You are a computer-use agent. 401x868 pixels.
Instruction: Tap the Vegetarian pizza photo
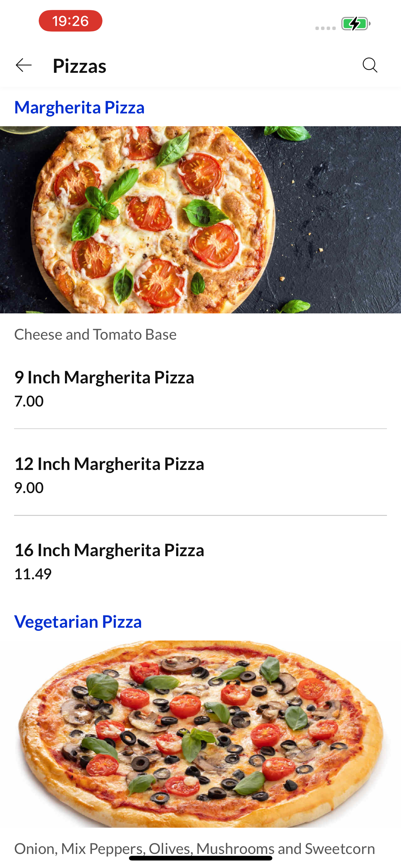click(x=200, y=734)
